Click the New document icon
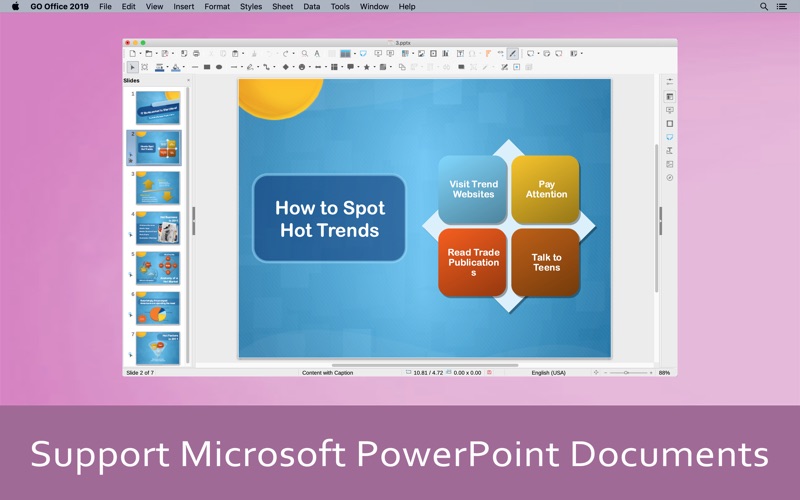The image size is (800, 500). (133, 53)
